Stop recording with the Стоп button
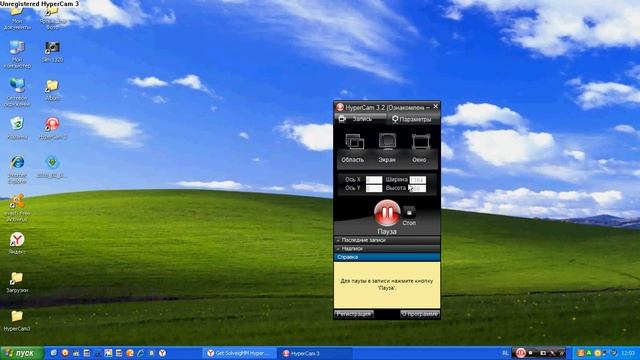The width and height of the screenshot is (640, 360). click(409, 212)
